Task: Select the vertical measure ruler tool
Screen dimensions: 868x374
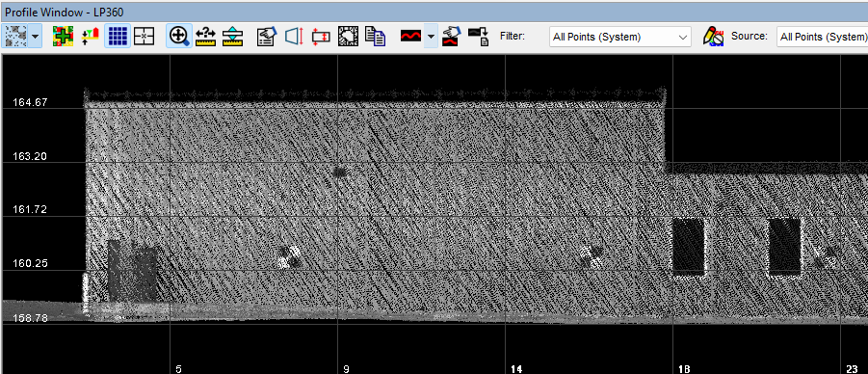Action: (x=232, y=36)
